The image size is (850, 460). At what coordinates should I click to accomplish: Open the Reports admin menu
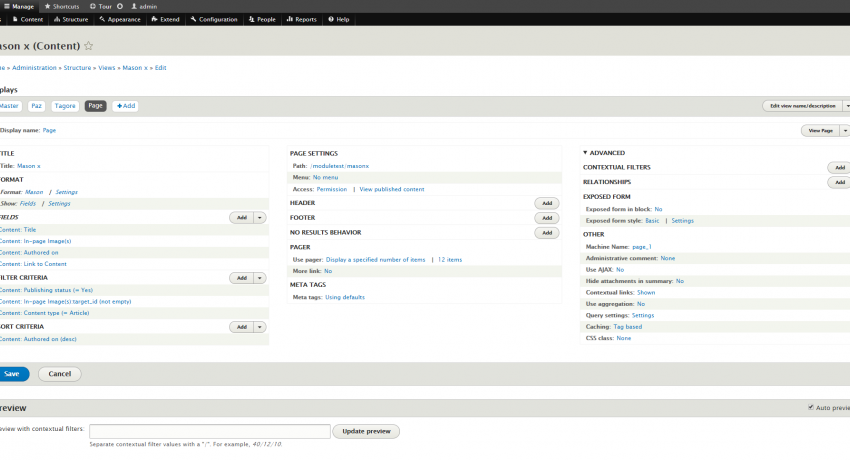point(301,20)
